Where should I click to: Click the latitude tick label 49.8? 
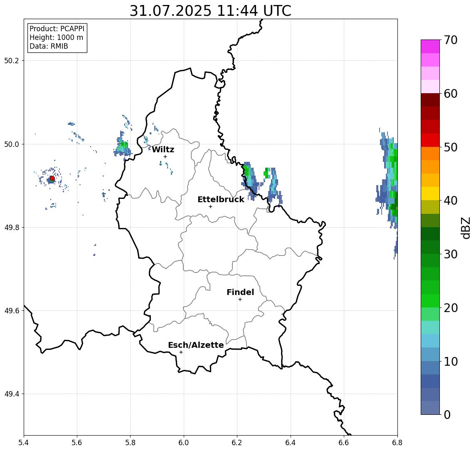point(12,227)
